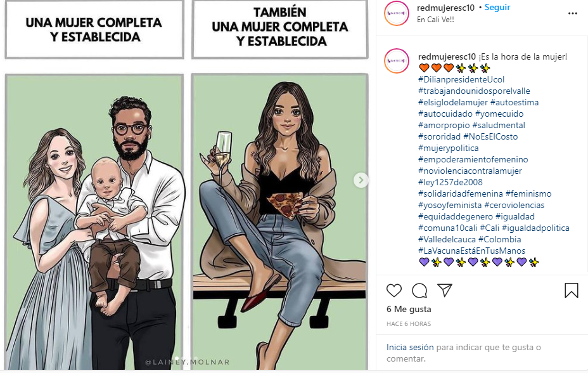Like the post with the heart icon
Viewport: 588px width, 373px height.
(x=394, y=291)
